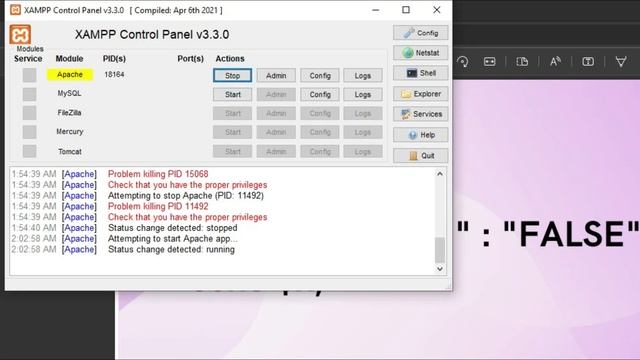View Apache Logs
Image resolution: width=640 pixels, height=360 pixels.
click(x=362, y=76)
